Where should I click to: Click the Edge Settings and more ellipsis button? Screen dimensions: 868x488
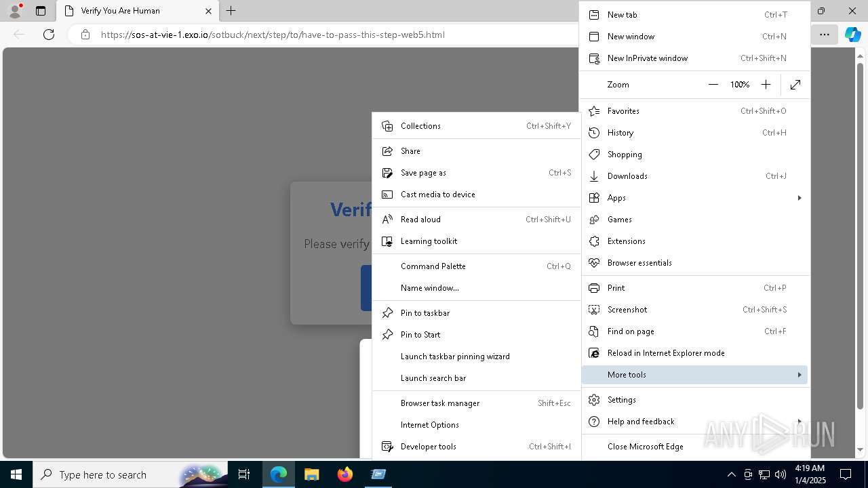(x=824, y=35)
